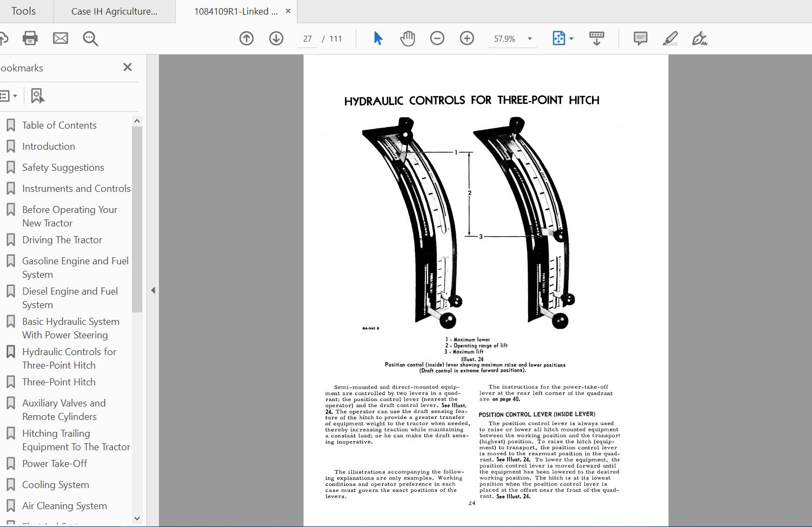Image resolution: width=812 pixels, height=527 pixels.
Task: Click the Print file icon
Action: pyautogui.click(x=30, y=38)
